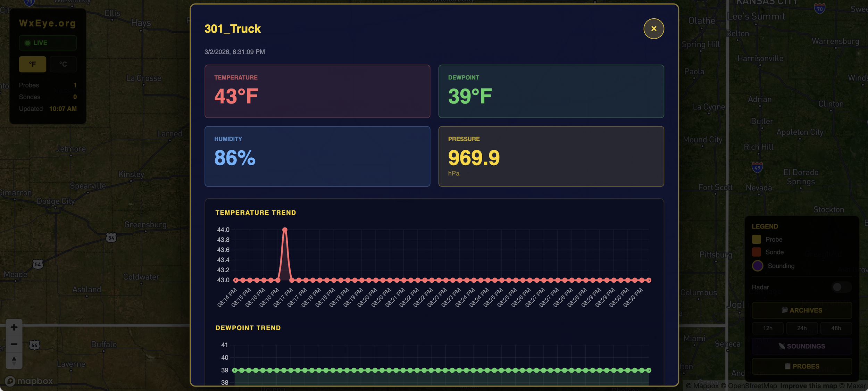Close the 301_Truck details panel

(x=653, y=29)
